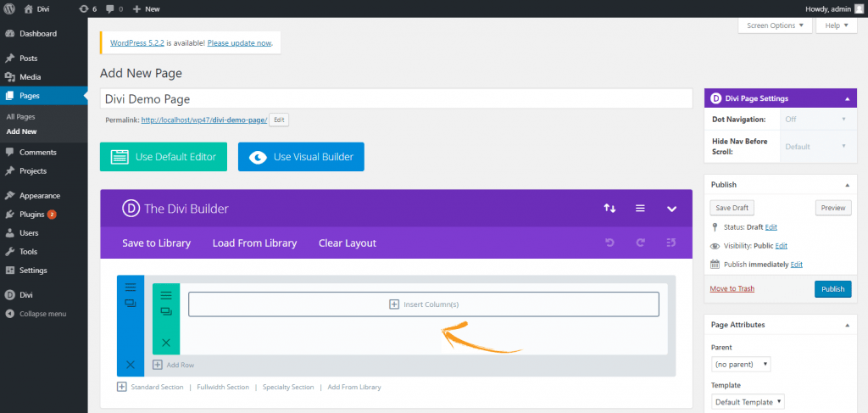
Task: Click the New content plus button
Action: (146, 8)
